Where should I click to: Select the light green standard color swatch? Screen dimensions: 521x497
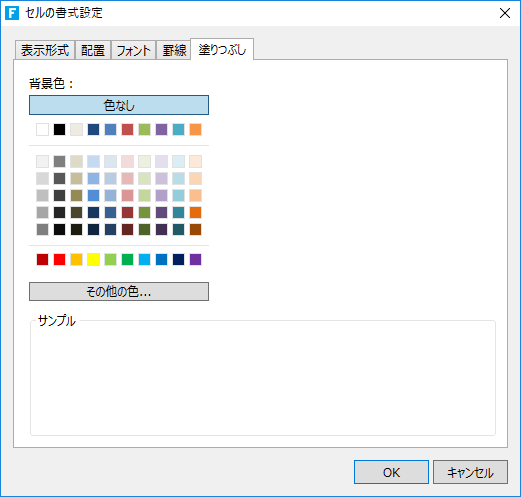tap(110, 259)
